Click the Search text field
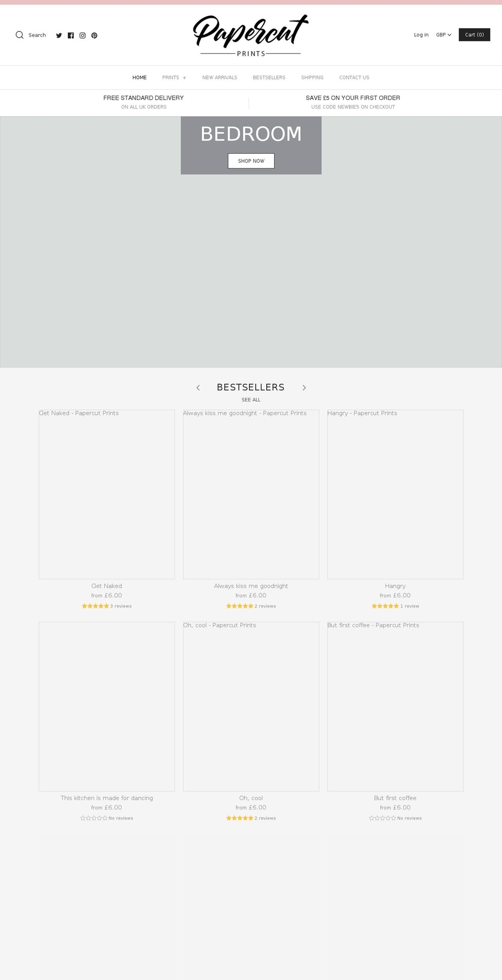 tap(37, 35)
